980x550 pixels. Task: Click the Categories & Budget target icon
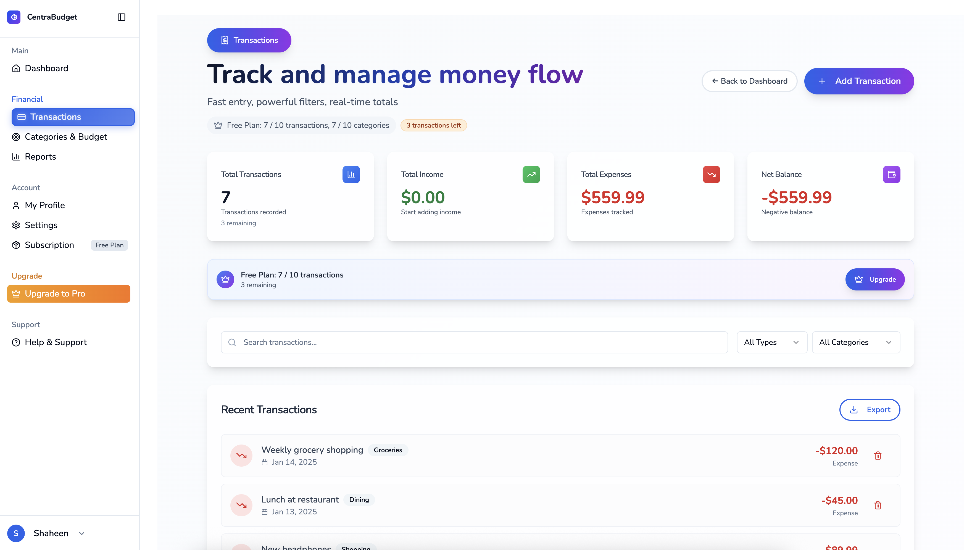click(16, 137)
